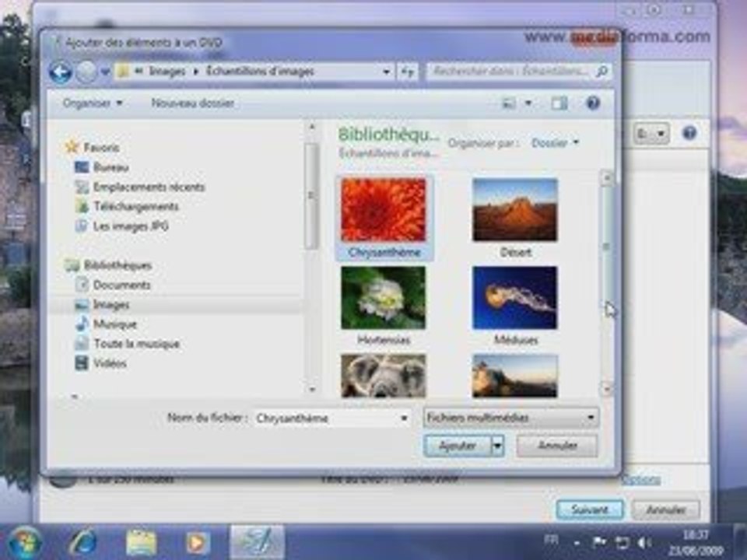The height and width of the screenshot is (560, 747).
Task: Click the Vidéos filmstrip icon
Action: (82, 363)
